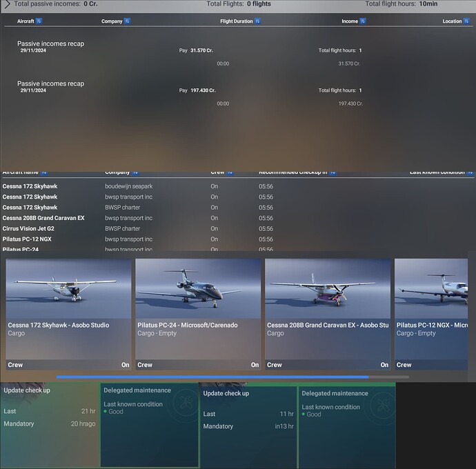Expand the chevron beside Total passive incomes
This screenshot has width=476, height=469.
point(7,4)
